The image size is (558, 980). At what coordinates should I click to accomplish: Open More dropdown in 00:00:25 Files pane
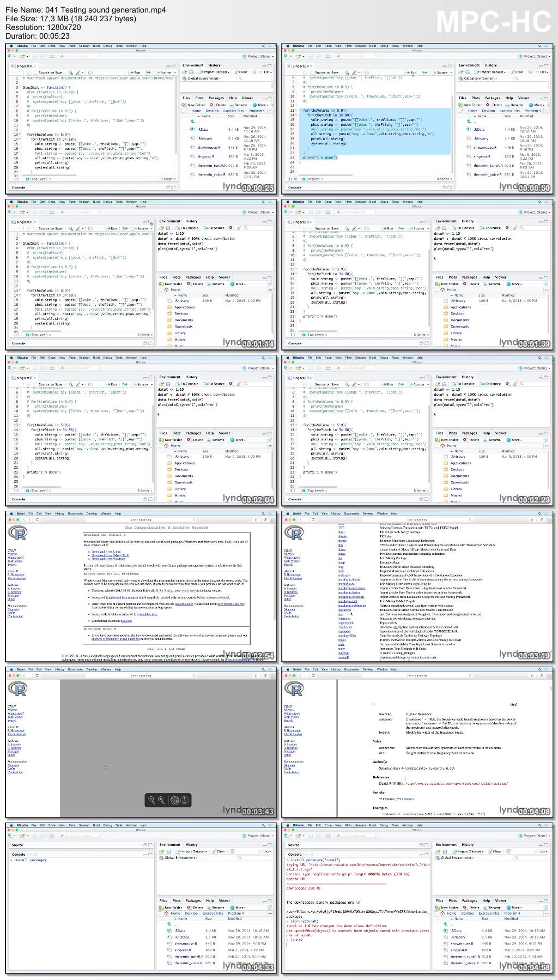pos(261,105)
